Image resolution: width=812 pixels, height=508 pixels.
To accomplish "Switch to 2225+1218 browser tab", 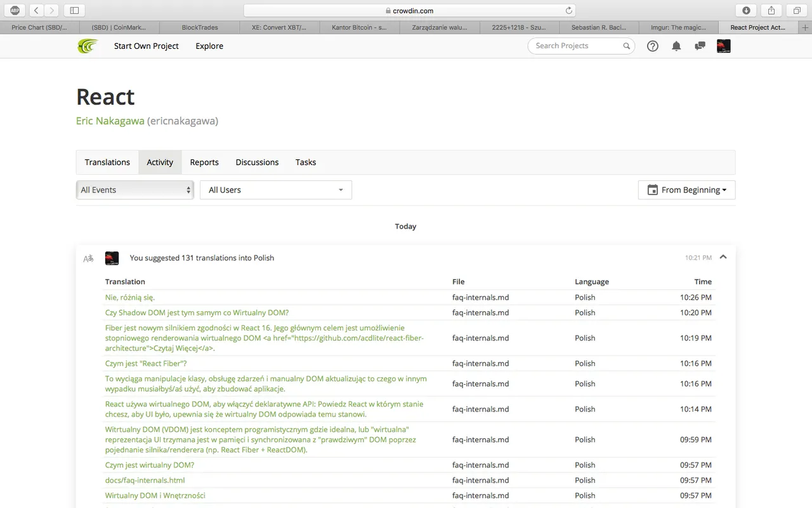I will [x=520, y=27].
